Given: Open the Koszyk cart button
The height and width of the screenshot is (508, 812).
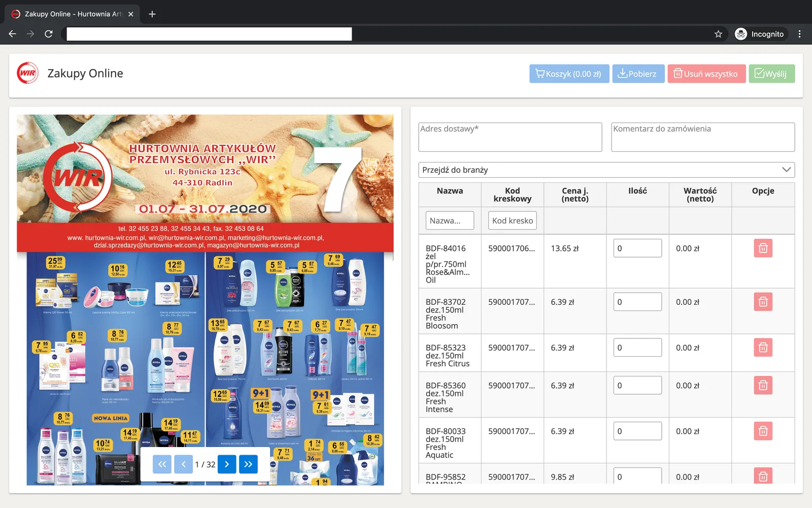Looking at the screenshot, I should [x=569, y=74].
